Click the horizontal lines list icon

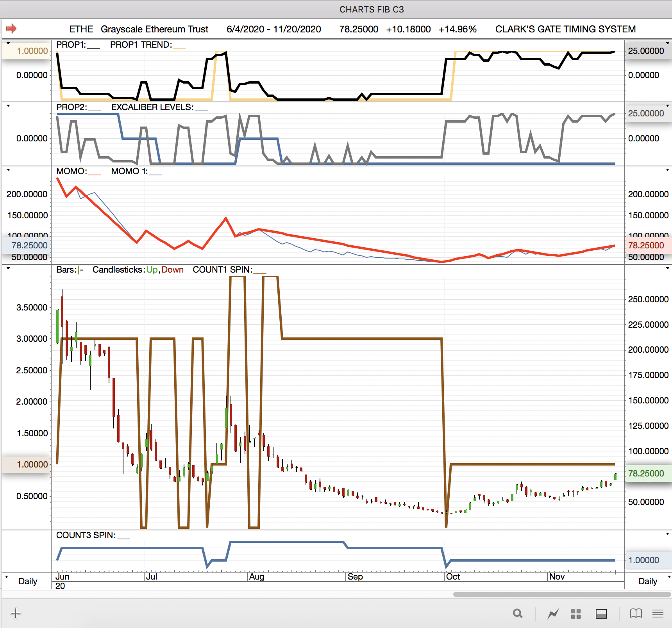coord(658,614)
